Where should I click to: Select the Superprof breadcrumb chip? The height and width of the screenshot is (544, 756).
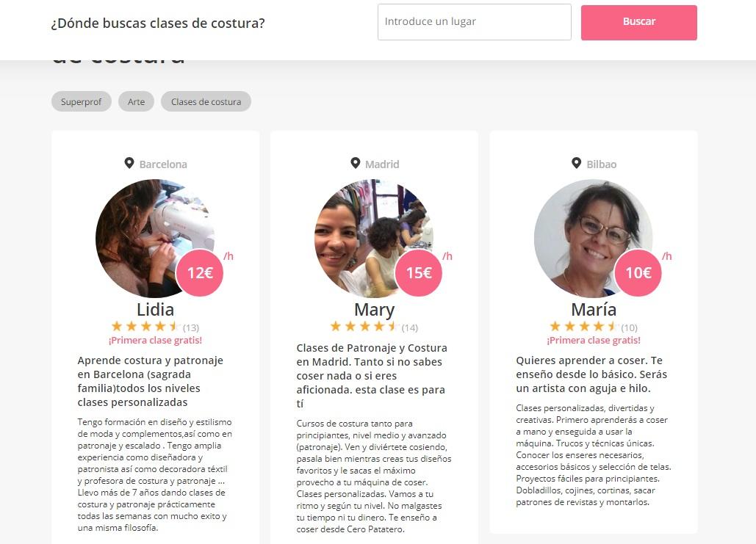coord(82,101)
